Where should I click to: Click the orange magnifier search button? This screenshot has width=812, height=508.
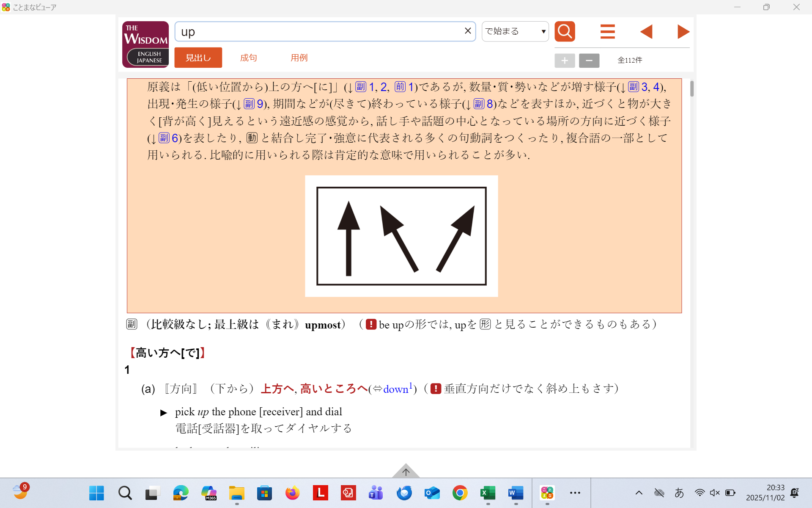pyautogui.click(x=565, y=31)
